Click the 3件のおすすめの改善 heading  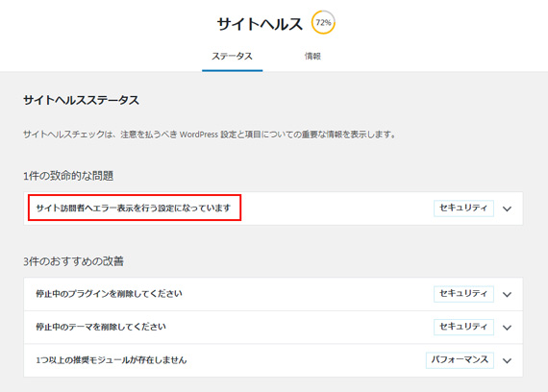coord(73,261)
